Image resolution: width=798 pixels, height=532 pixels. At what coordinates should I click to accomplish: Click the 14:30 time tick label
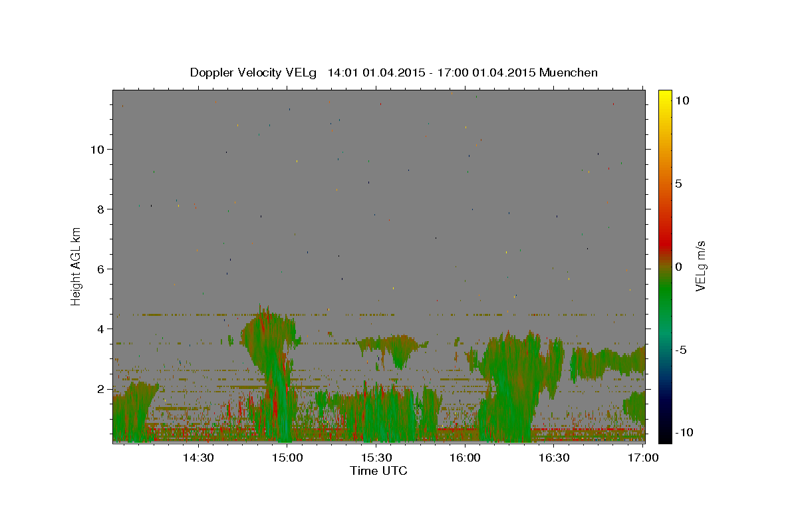(198, 458)
